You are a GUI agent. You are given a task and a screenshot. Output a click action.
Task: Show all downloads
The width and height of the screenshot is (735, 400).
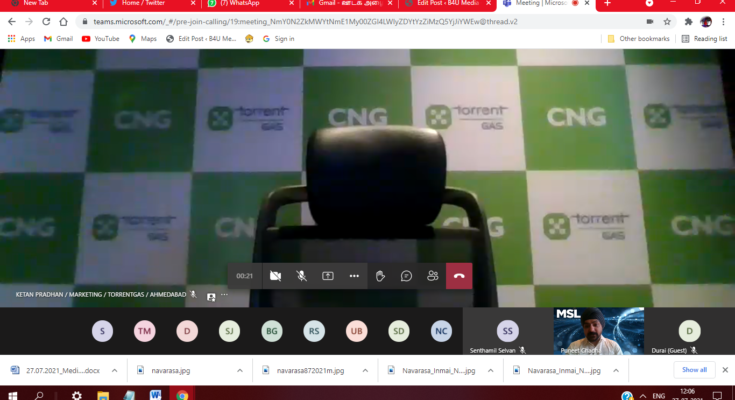[694, 370]
